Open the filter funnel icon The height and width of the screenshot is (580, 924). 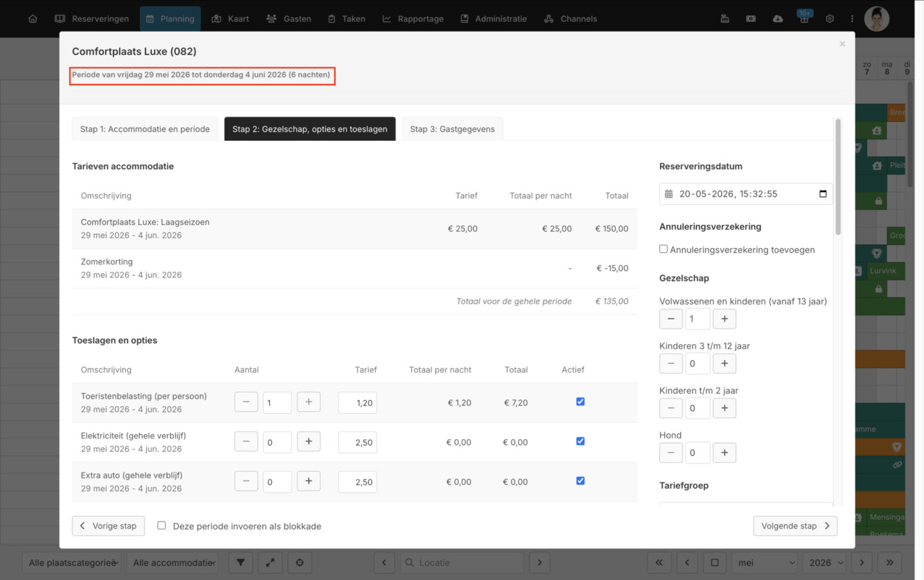point(240,563)
